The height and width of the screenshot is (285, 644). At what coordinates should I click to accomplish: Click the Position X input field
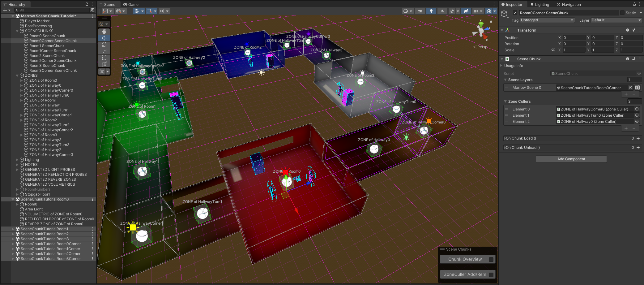[574, 38]
